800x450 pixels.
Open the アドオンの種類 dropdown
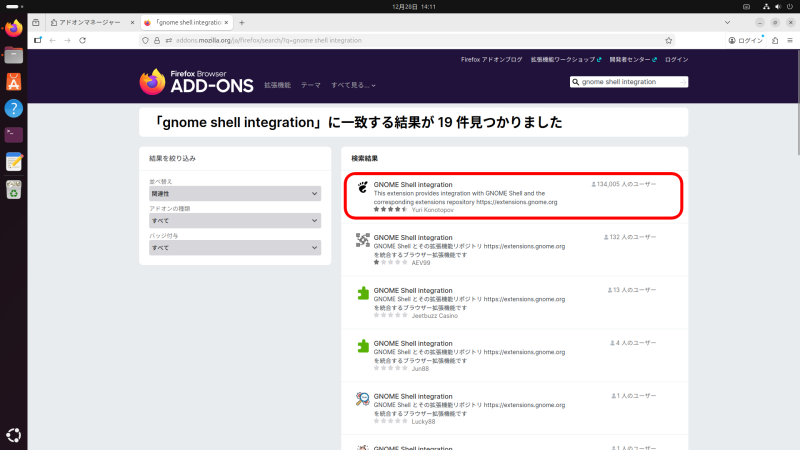tap(235, 220)
